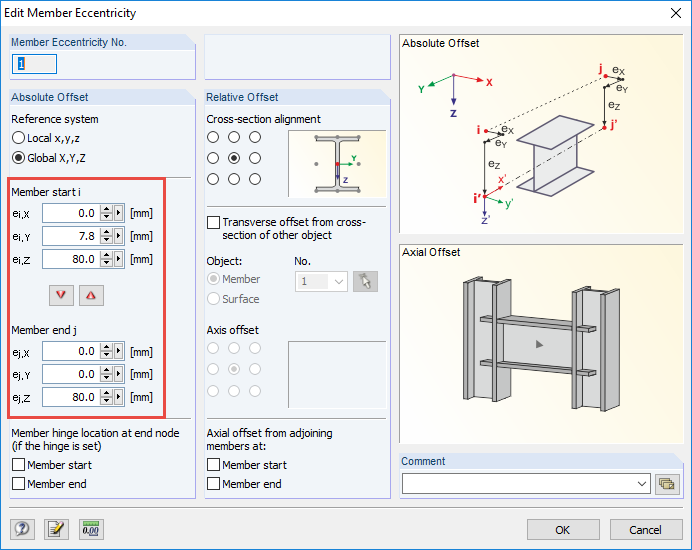Check Member start under axial offset

tap(214, 464)
